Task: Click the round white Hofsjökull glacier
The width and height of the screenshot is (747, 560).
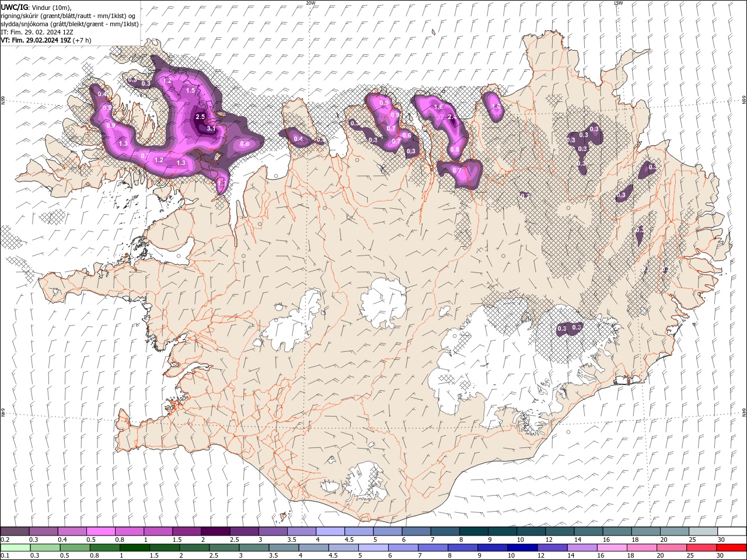Action: point(383,303)
